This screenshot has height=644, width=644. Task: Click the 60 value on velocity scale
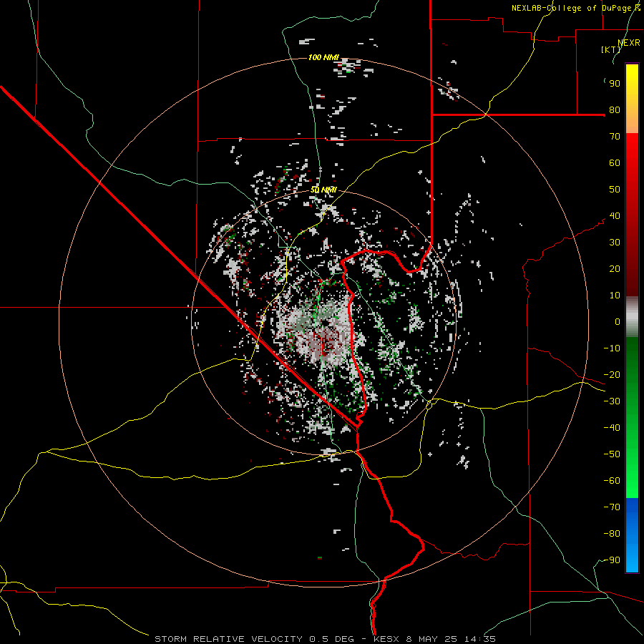coord(615,162)
